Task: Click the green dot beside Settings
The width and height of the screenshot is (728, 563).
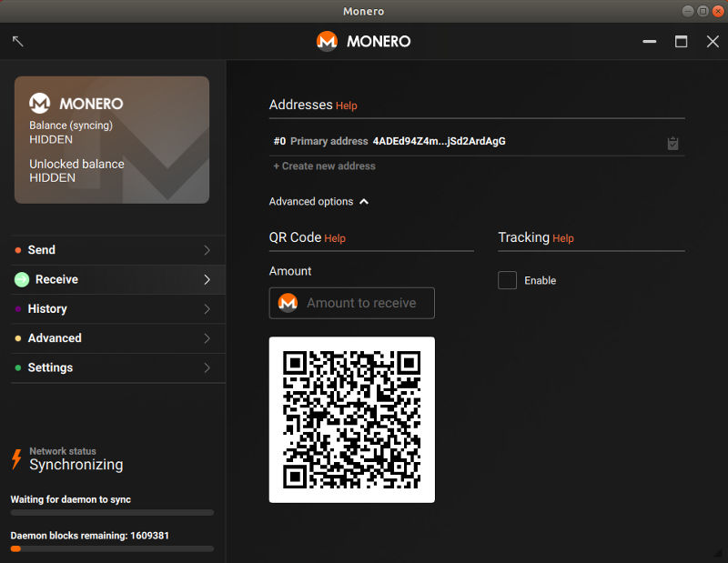Action: [x=19, y=367]
